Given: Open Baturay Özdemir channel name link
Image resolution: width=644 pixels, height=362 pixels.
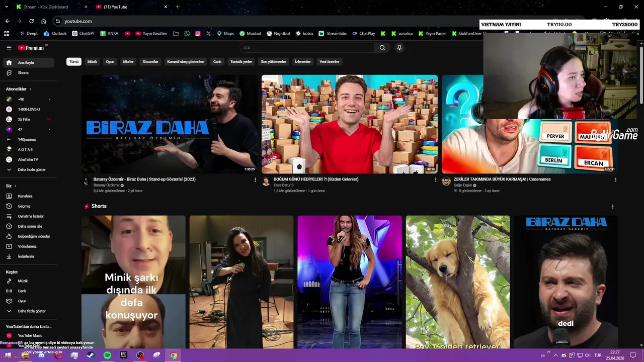Looking at the screenshot, I should coord(107,185).
